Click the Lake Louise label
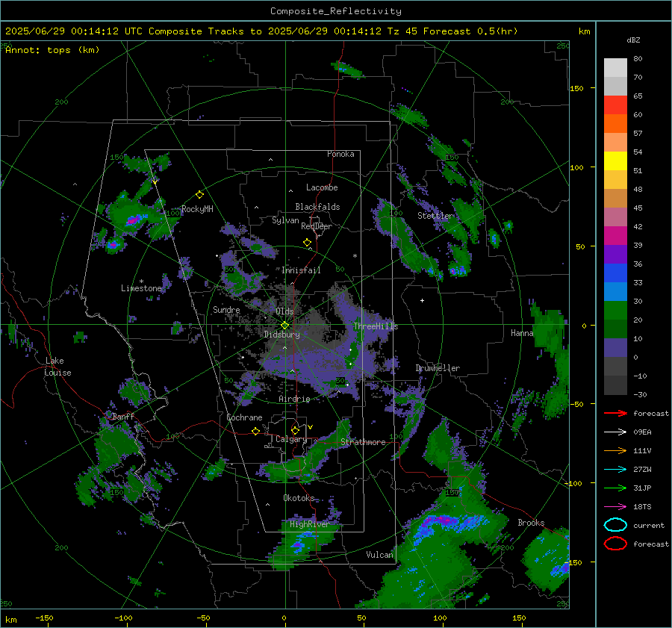 [x=57, y=367]
